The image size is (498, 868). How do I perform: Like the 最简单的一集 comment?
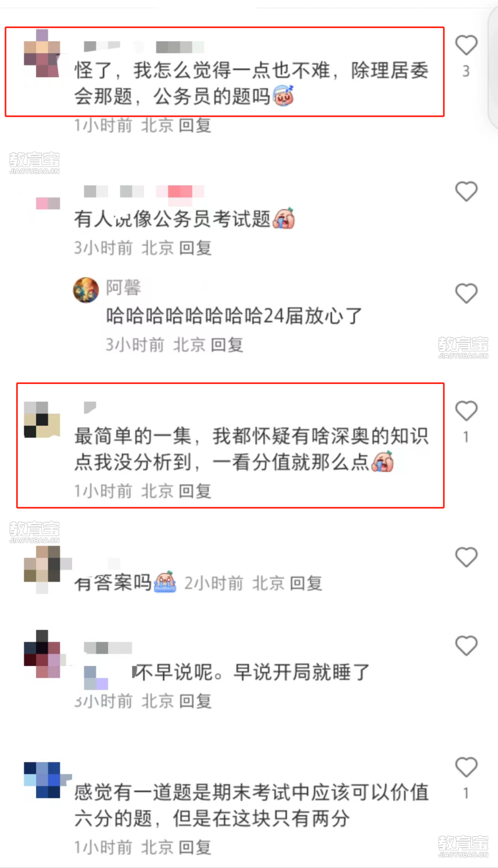(466, 411)
